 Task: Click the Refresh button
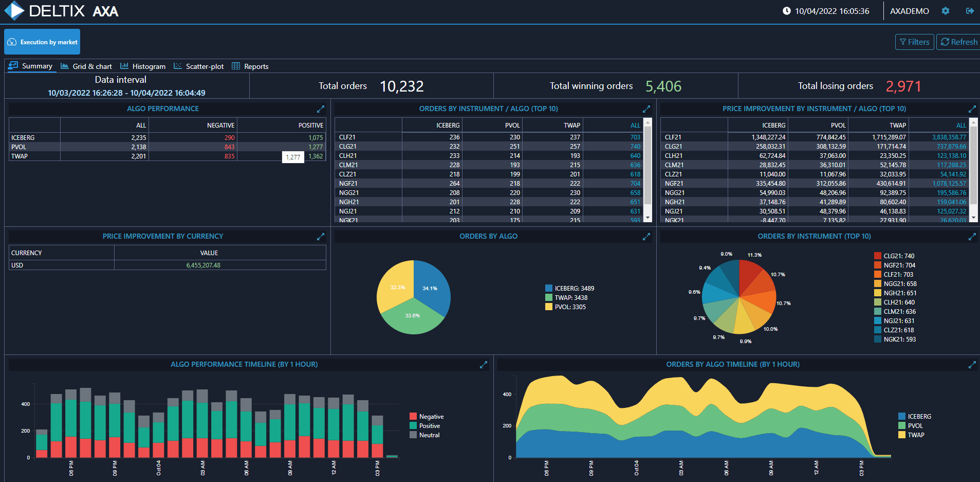958,42
